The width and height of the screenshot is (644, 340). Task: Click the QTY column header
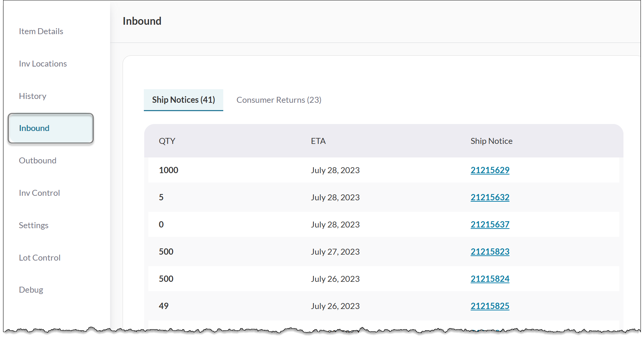point(167,141)
